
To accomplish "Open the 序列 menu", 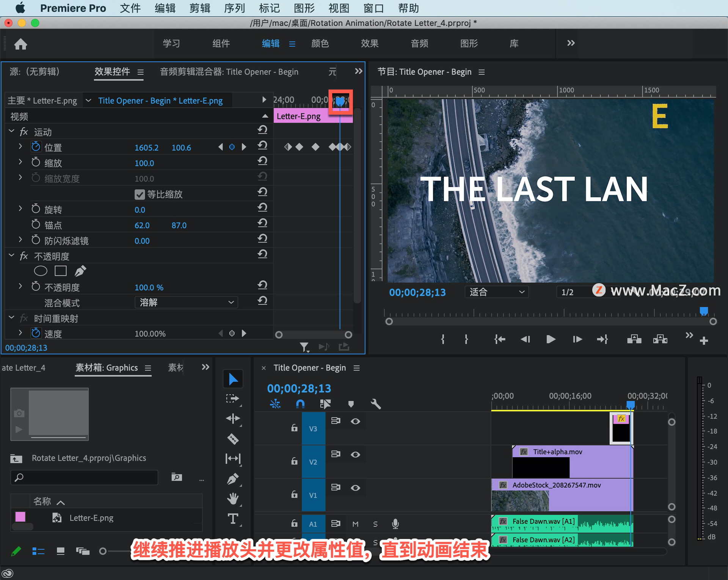I will (x=234, y=8).
